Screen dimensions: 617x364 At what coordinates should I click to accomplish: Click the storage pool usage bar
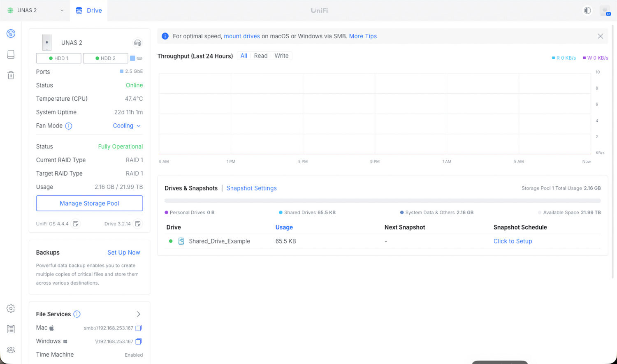point(382,201)
